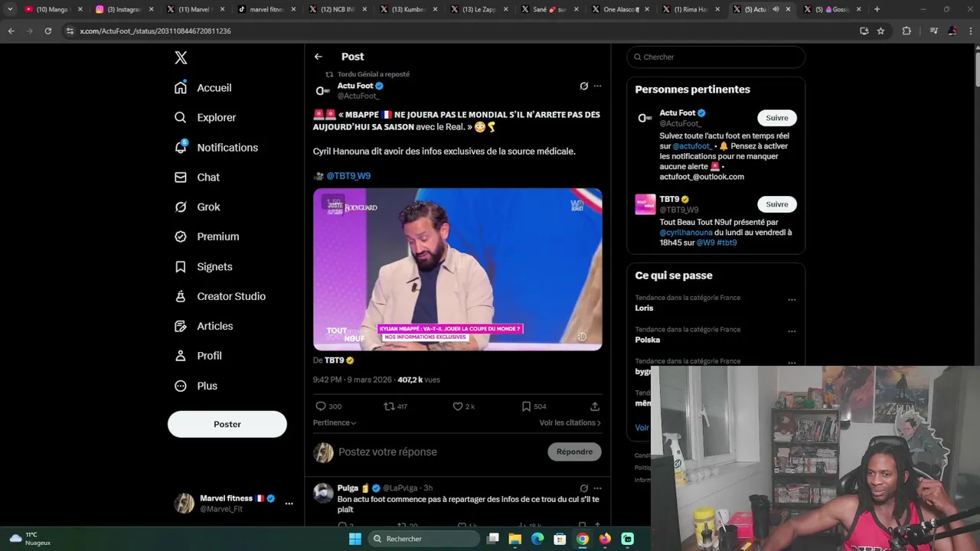Open Grok from the sidebar
Image resolution: width=980 pixels, height=551 pixels.
tap(197, 207)
